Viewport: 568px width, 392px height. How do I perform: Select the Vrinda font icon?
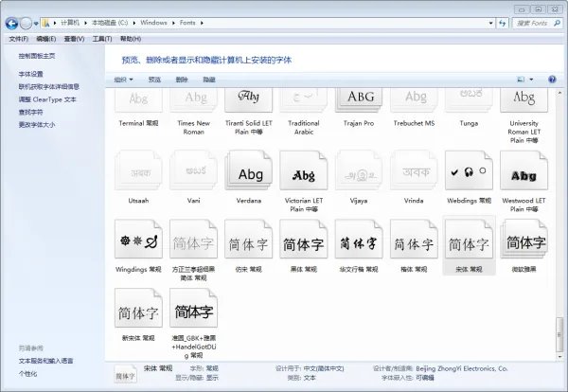[414, 170]
